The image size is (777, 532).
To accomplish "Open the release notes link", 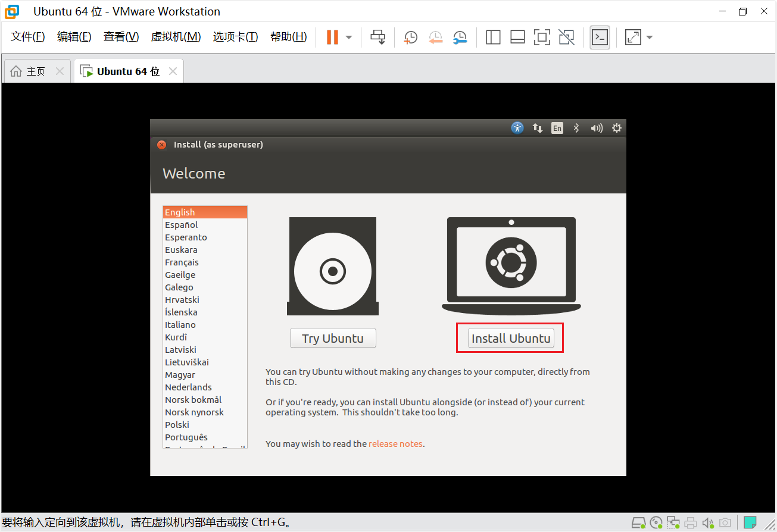I will click(x=395, y=444).
